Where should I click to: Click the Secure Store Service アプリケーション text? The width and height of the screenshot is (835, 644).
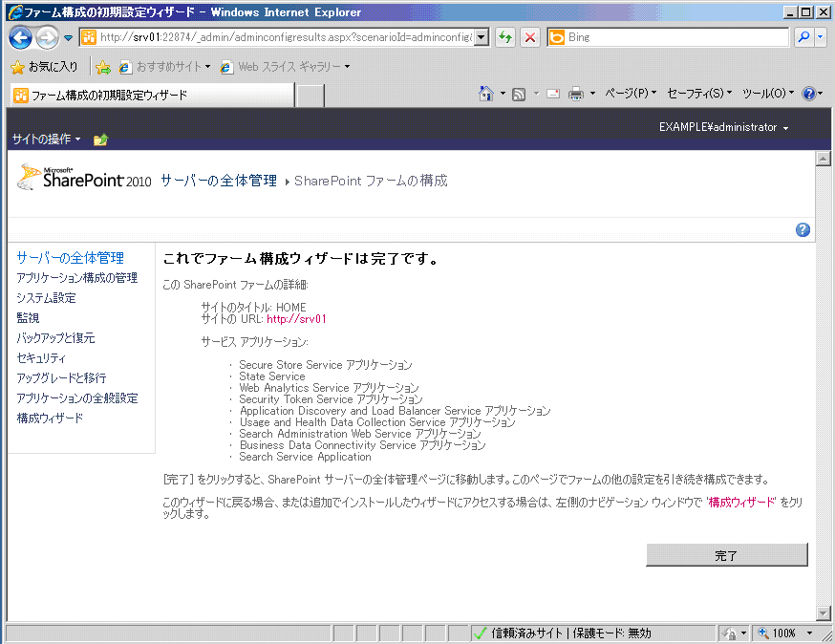click(x=326, y=365)
